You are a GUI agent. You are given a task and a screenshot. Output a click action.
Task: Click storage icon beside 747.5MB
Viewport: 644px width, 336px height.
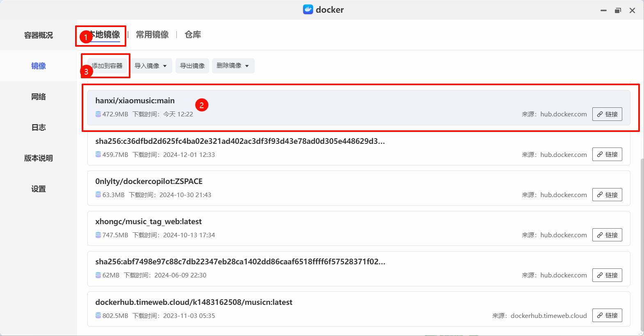tap(98, 235)
